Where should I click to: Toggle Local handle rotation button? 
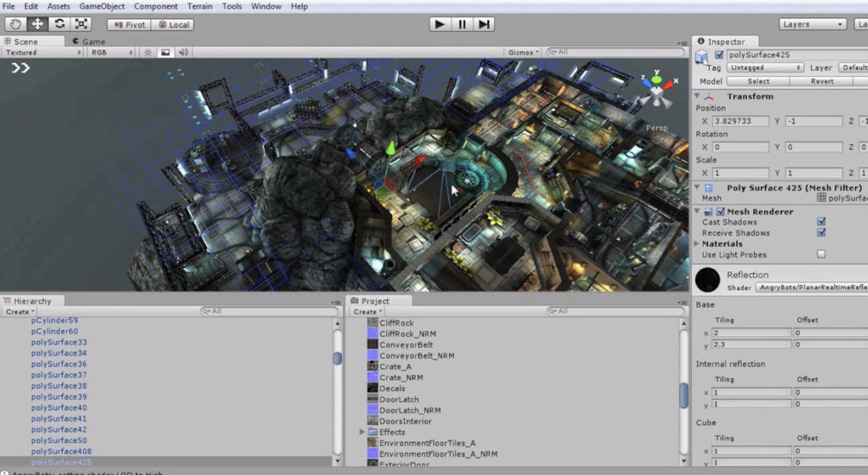[x=174, y=24]
